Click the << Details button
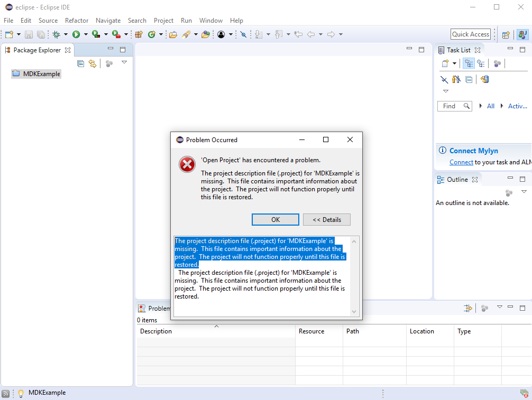This screenshot has width=532, height=400. [x=327, y=220]
